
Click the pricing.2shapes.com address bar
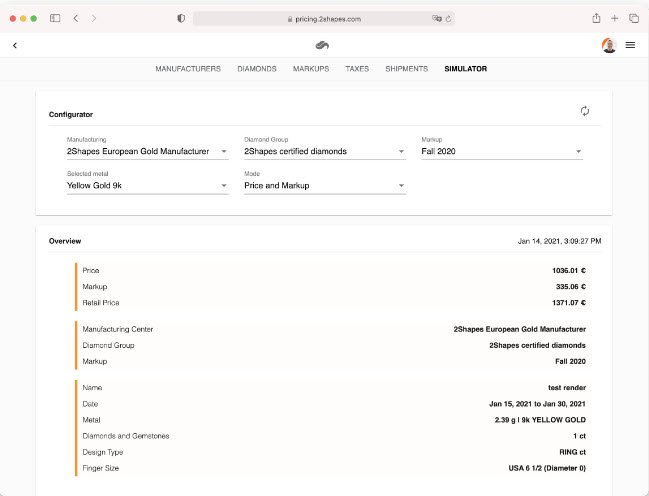[324, 19]
